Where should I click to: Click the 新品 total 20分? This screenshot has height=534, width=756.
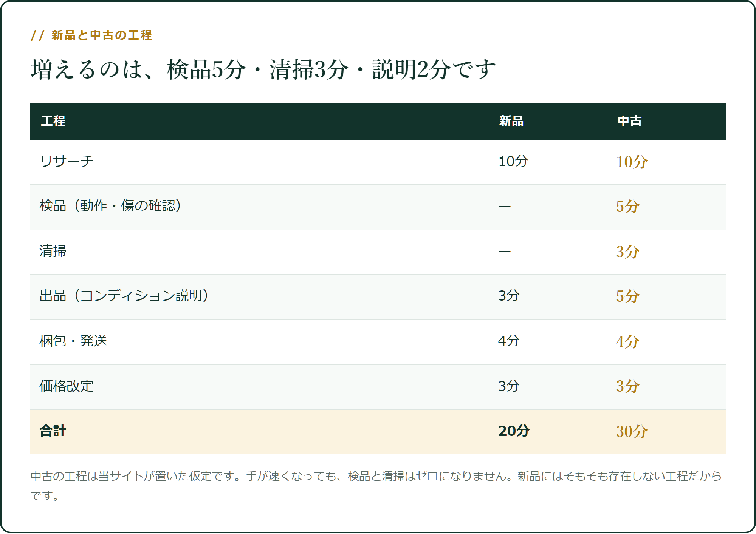(514, 431)
